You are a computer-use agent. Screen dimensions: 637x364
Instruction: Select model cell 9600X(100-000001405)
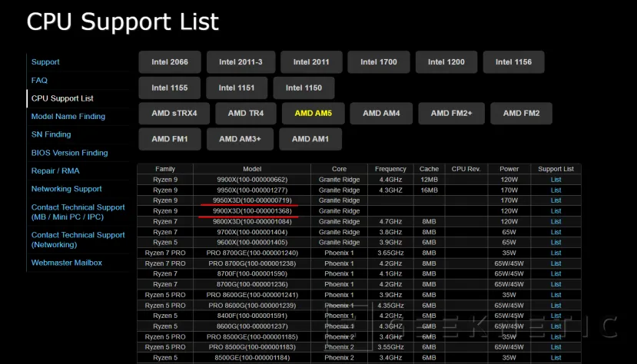252,242
